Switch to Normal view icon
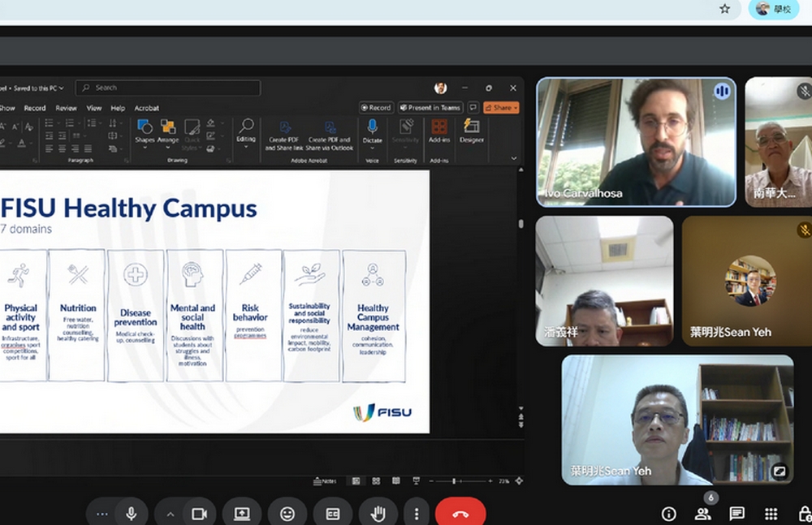812x525 pixels. coord(356,481)
